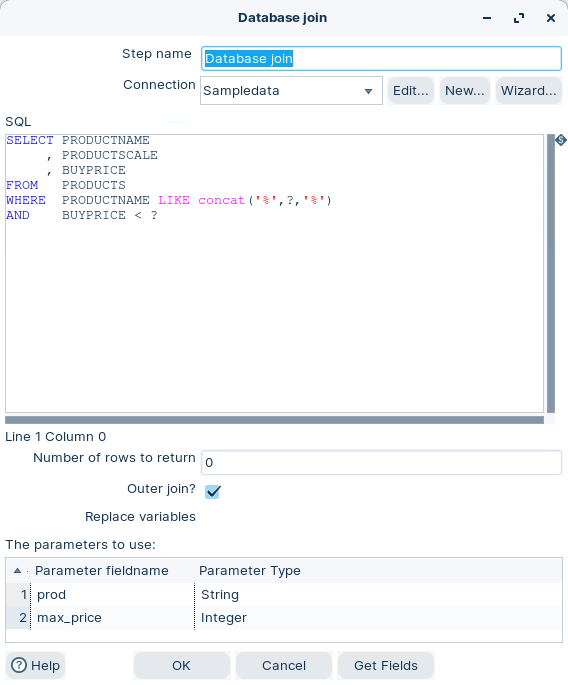Toggle the Outer join checkbox

click(x=212, y=491)
